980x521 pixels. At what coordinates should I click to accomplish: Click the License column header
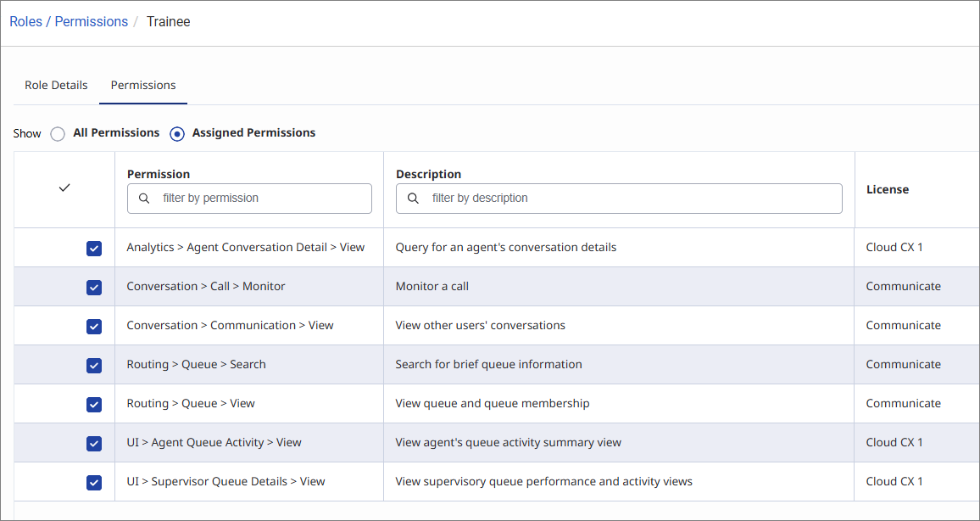888,190
